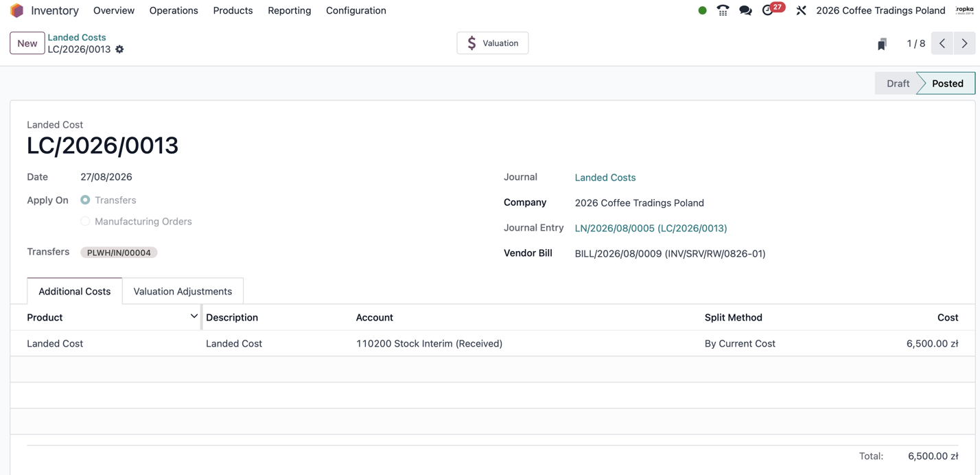This screenshot has width=980, height=475.
Task: Sort by the Description column header
Action: click(232, 317)
